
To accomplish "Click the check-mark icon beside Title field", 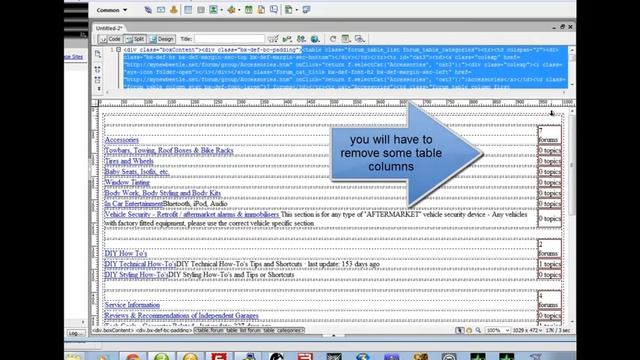I will [x=273, y=39].
